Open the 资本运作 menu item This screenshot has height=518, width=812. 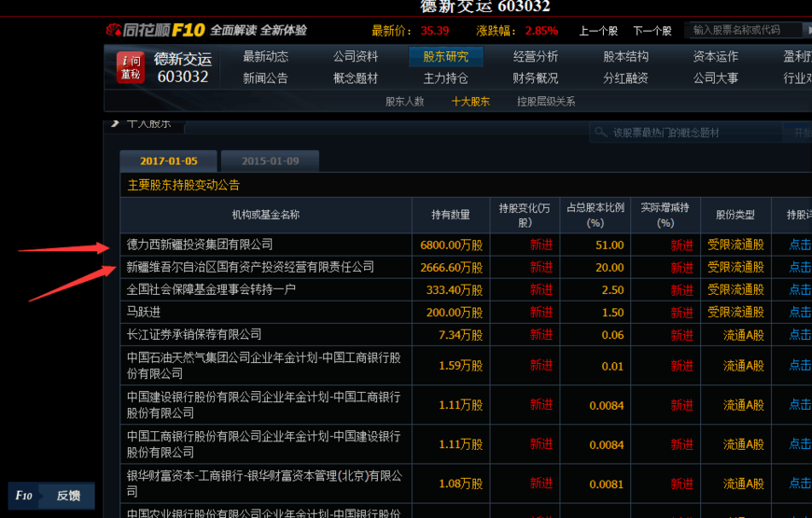[716, 56]
